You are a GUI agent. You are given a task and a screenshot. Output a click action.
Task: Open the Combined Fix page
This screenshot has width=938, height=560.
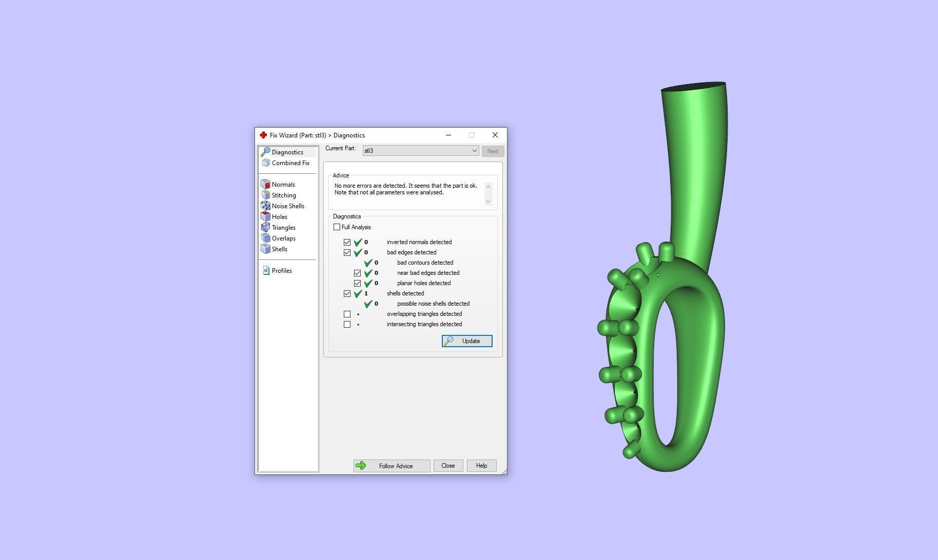pyautogui.click(x=290, y=163)
